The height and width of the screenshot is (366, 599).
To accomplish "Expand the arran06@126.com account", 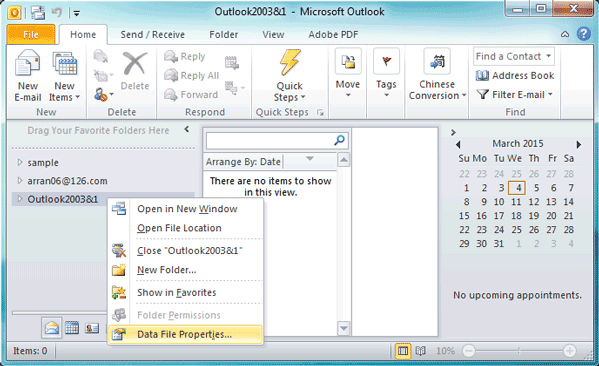I will (x=20, y=181).
